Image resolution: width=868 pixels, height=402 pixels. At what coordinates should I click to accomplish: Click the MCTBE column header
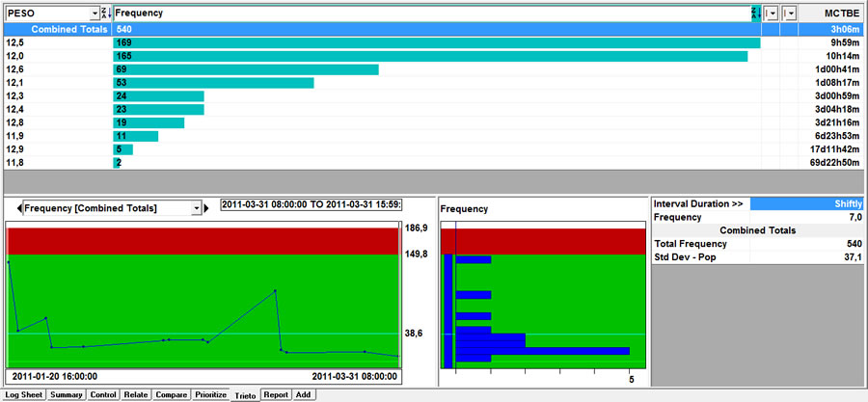(x=831, y=13)
